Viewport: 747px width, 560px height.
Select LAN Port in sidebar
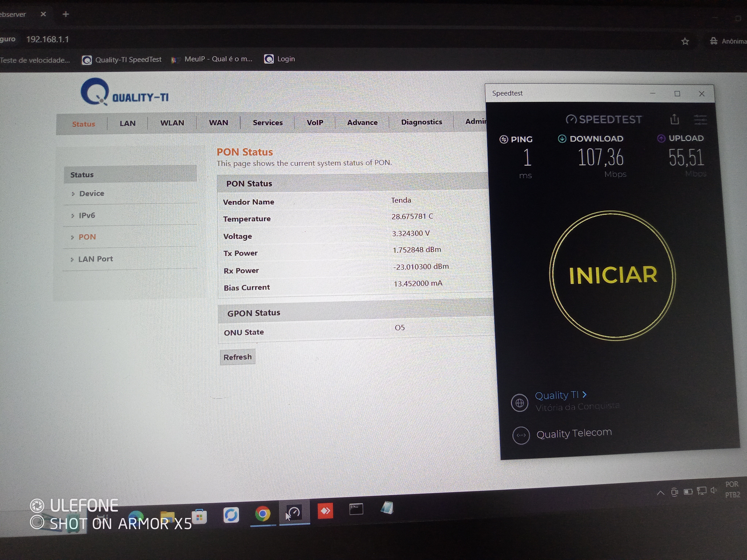pos(95,259)
